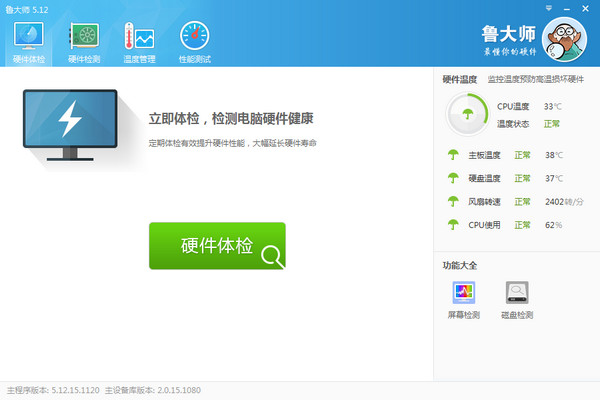Image resolution: width=600 pixels, height=400 pixels.
Task: Start the green 硬件体检 scan button
Action: (217, 246)
